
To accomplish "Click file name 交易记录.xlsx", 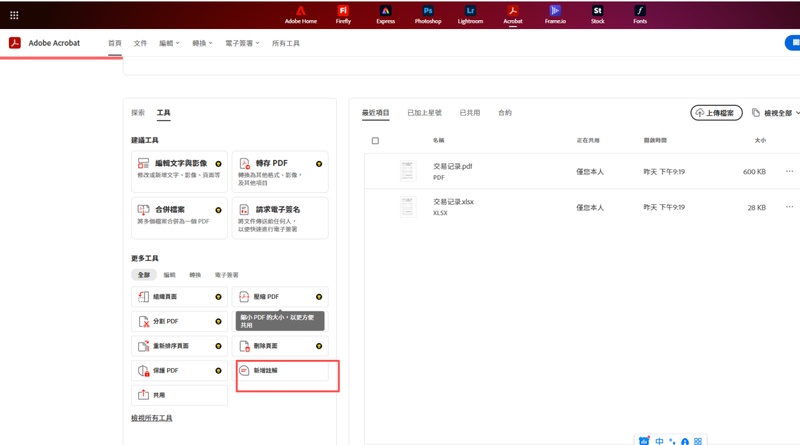I will (453, 202).
